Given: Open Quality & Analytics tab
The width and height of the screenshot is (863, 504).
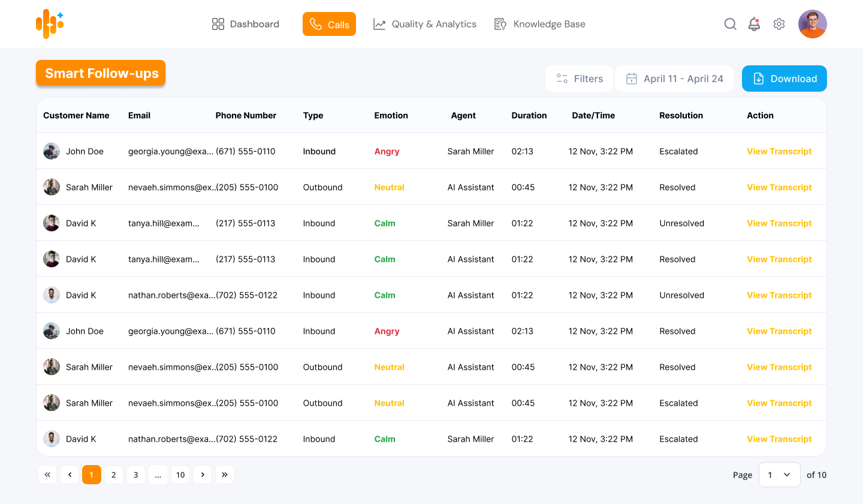Looking at the screenshot, I should (425, 24).
